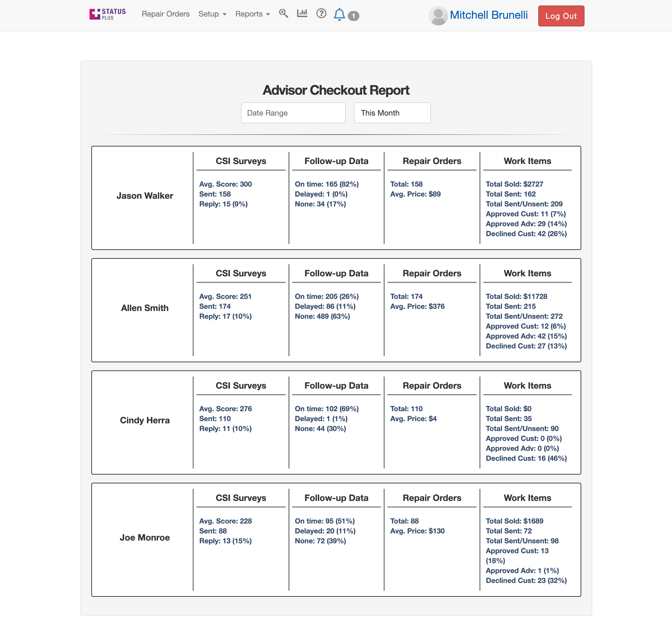Click Joe Monroe's Work Items heading

pyautogui.click(x=527, y=498)
